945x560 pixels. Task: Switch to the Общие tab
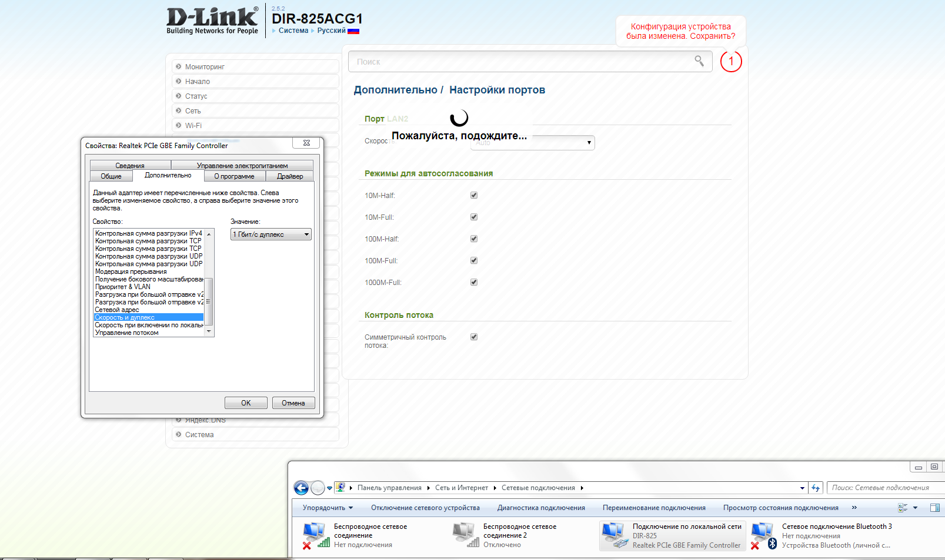click(x=111, y=176)
